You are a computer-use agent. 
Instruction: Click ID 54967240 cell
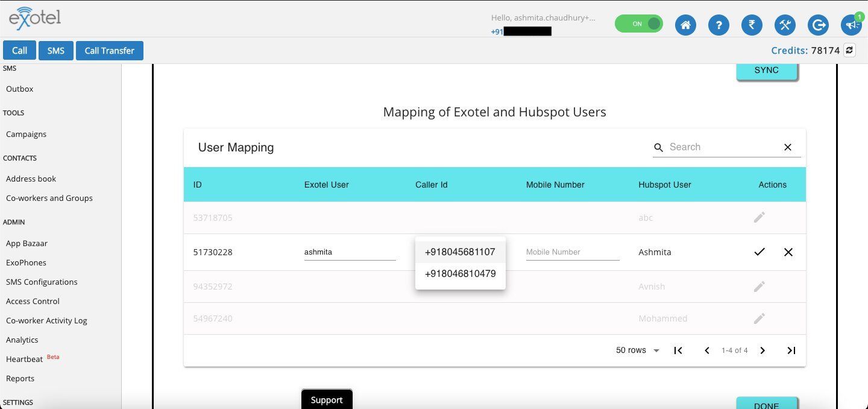[213, 319]
